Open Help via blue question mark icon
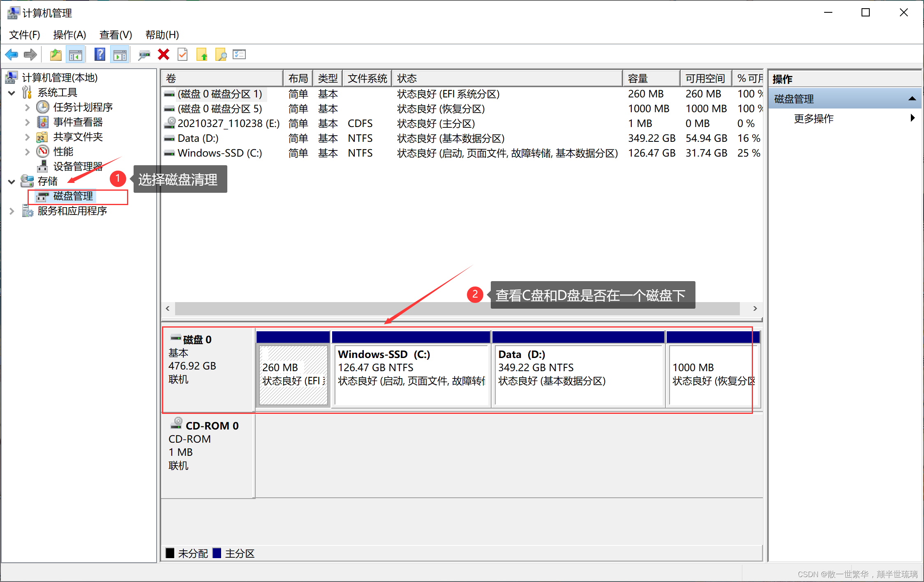 click(x=100, y=54)
